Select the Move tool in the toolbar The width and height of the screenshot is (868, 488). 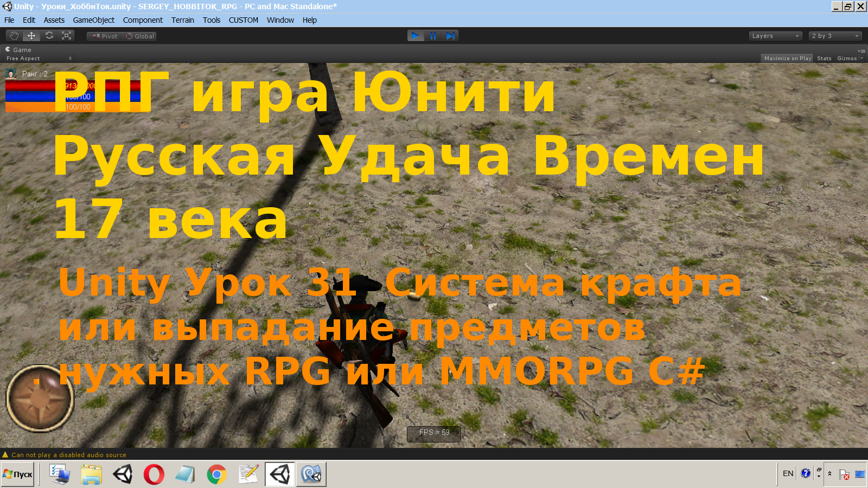[x=31, y=35]
